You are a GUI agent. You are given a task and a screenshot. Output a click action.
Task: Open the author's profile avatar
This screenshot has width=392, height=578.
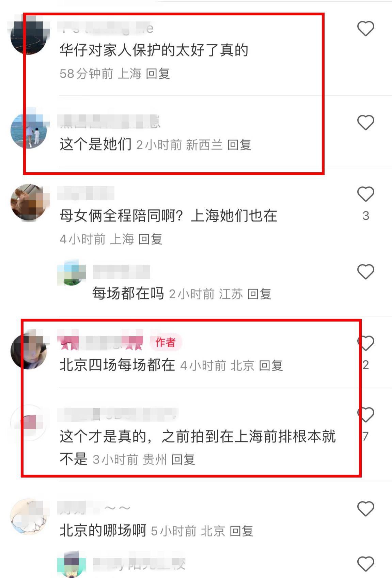(x=29, y=351)
